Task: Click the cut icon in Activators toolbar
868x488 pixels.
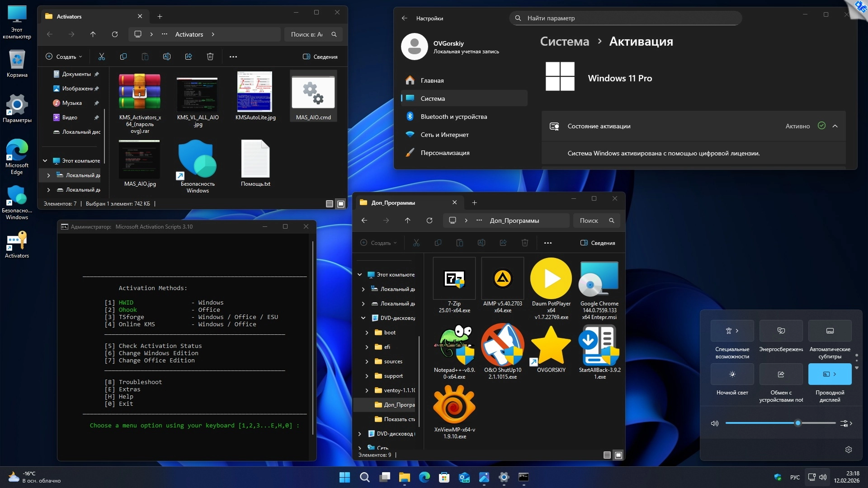Action: [x=102, y=56]
